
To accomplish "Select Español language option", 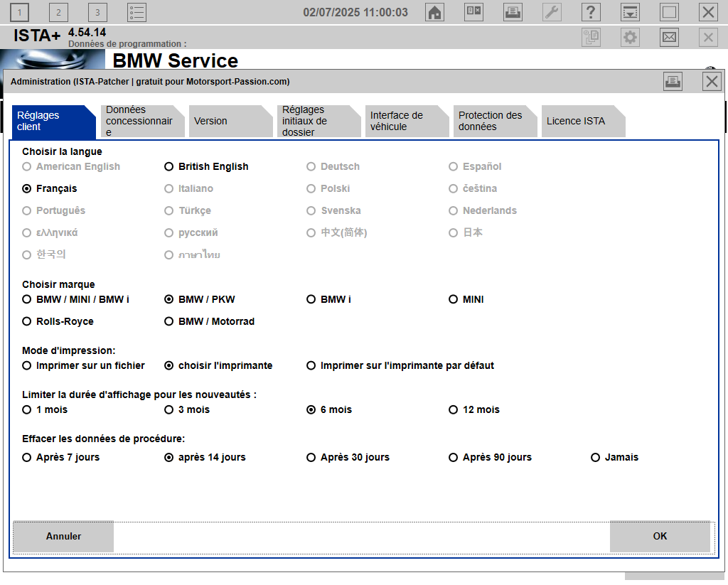I will [x=475, y=166].
